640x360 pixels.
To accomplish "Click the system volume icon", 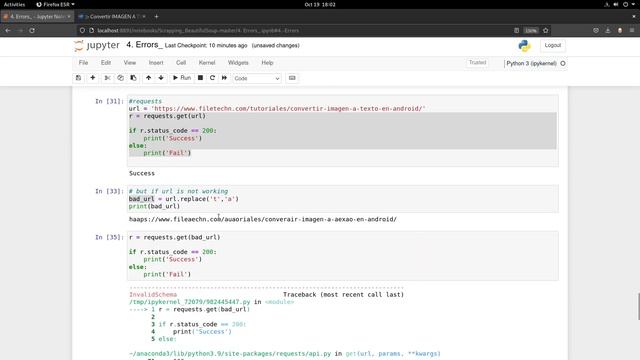I will [x=616, y=4].
